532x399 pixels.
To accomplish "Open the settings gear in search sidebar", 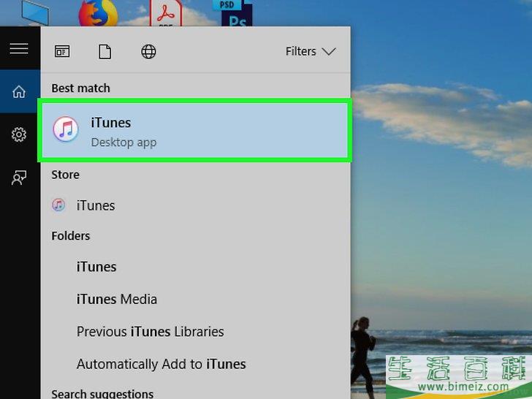I will tap(19, 134).
